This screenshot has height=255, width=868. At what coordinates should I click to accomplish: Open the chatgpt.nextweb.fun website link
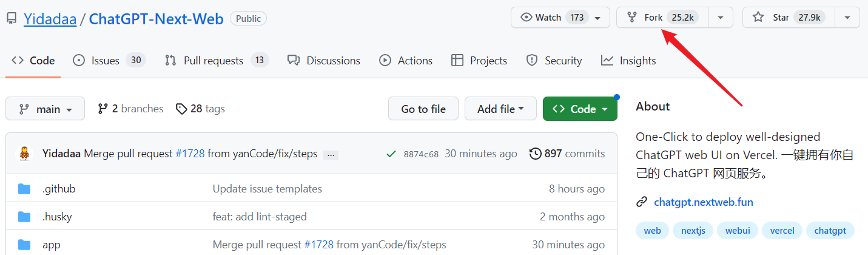point(704,202)
